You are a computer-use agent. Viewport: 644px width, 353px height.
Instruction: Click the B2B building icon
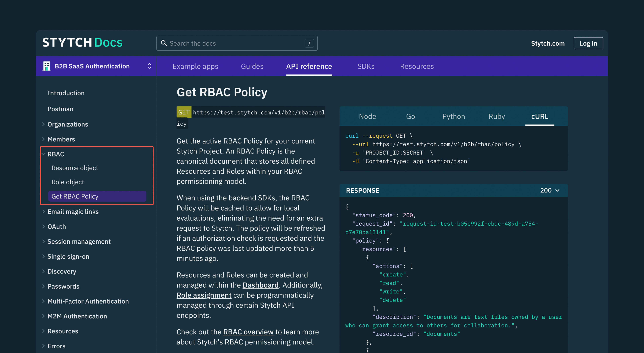point(46,66)
